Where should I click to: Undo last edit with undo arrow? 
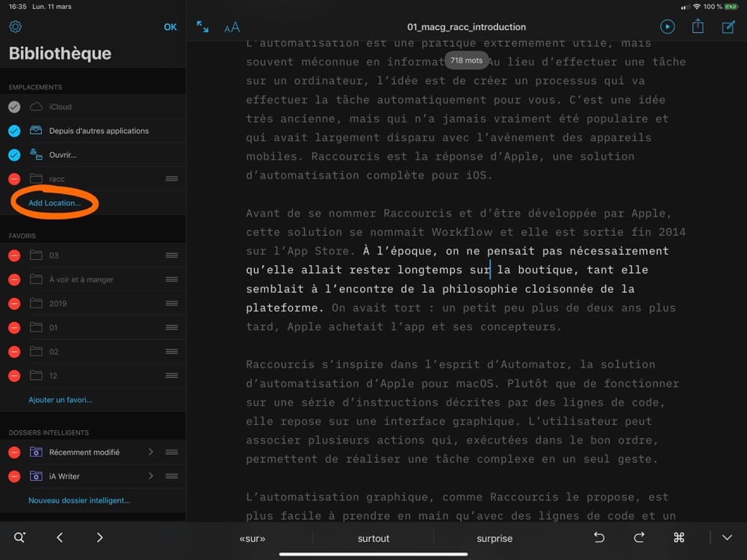599,538
